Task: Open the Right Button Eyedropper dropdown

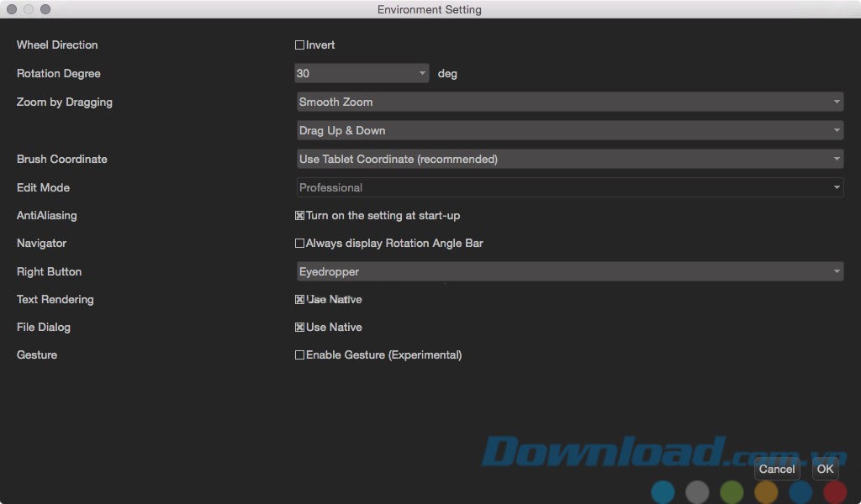Action: (569, 272)
